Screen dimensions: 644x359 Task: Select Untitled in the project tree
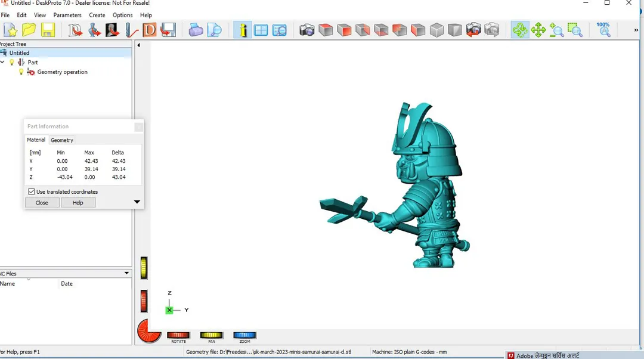pyautogui.click(x=19, y=53)
